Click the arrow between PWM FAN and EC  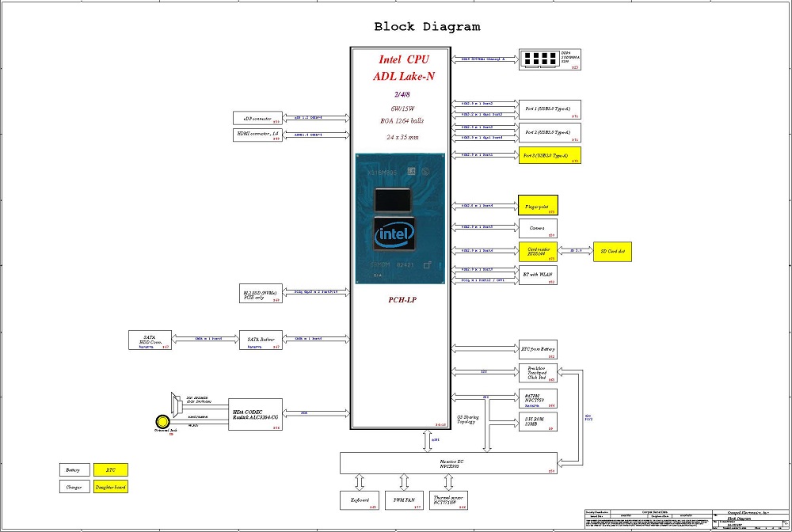pyautogui.click(x=404, y=483)
